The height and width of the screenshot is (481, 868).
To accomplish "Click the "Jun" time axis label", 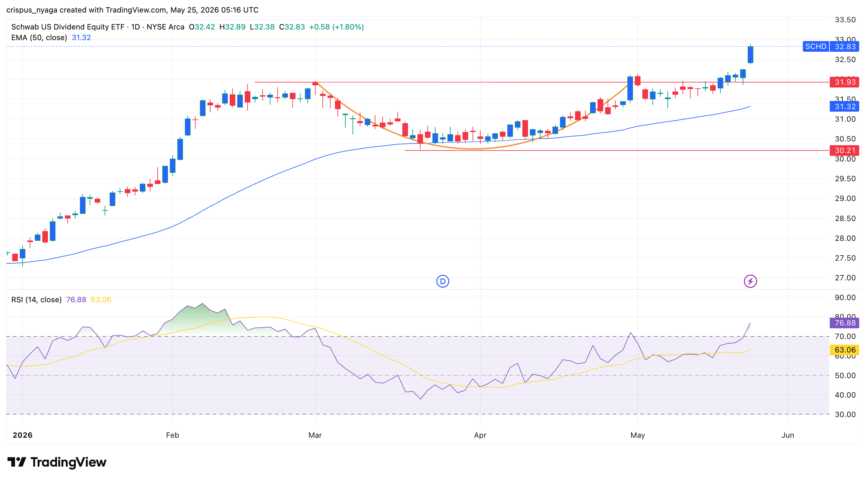I will point(788,435).
